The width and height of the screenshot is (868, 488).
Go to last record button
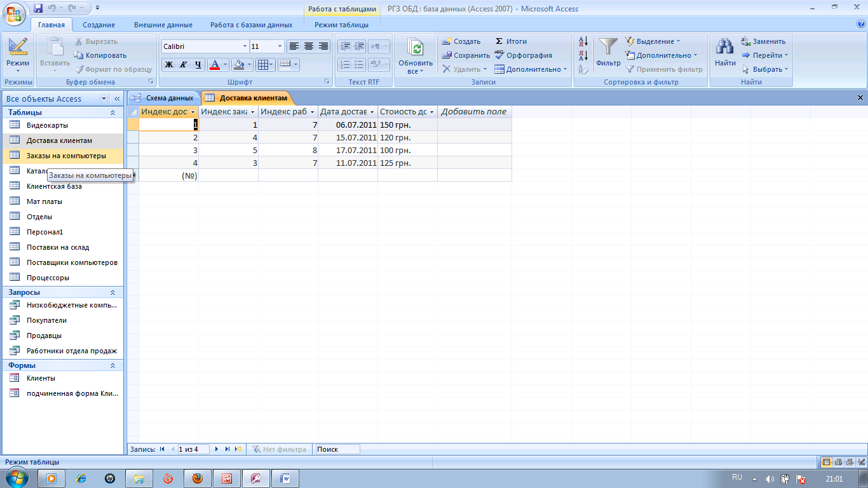tap(227, 449)
